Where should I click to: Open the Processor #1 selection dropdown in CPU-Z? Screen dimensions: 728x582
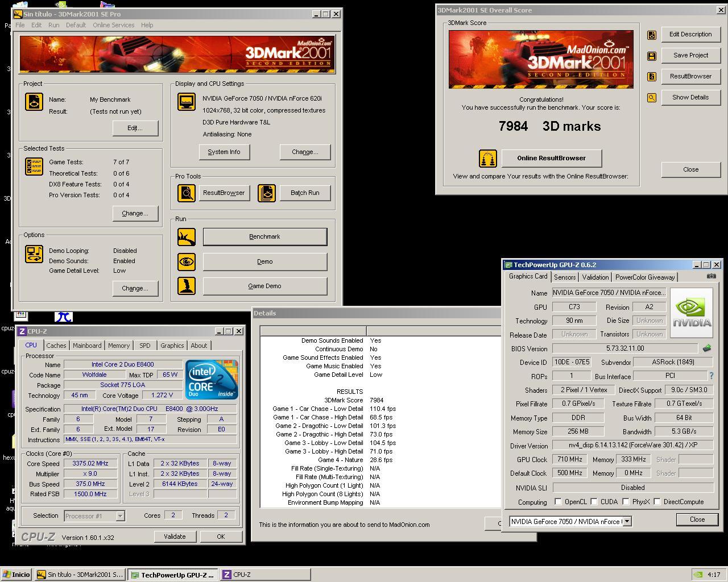[x=120, y=516]
